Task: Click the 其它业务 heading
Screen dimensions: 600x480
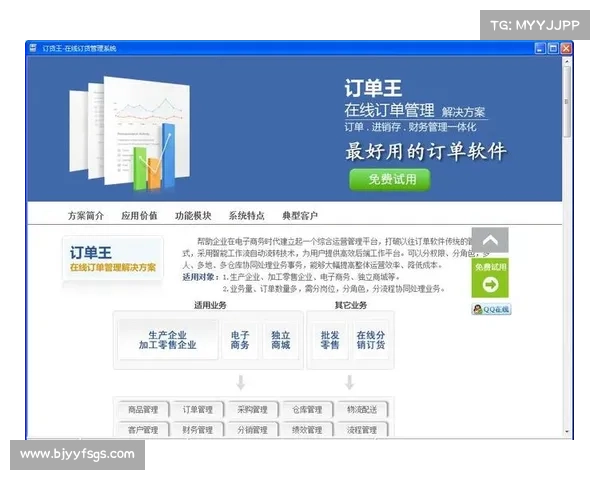Action: click(351, 305)
